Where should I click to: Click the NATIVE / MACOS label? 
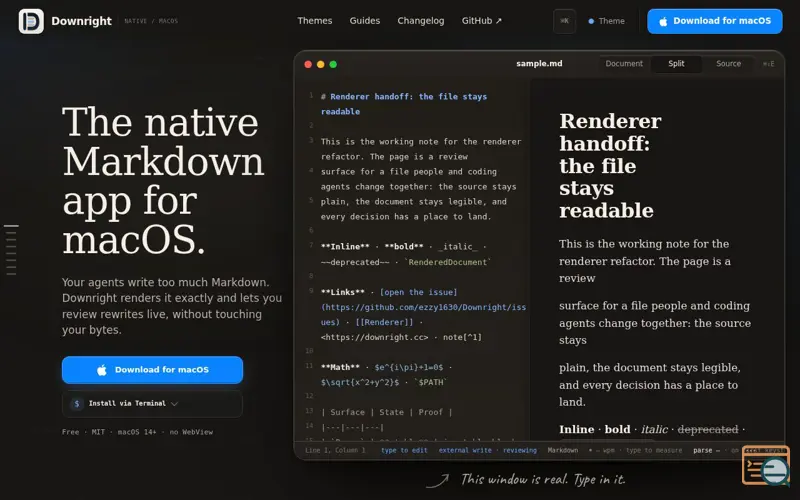pyautogui.click(x=151, y=21)
